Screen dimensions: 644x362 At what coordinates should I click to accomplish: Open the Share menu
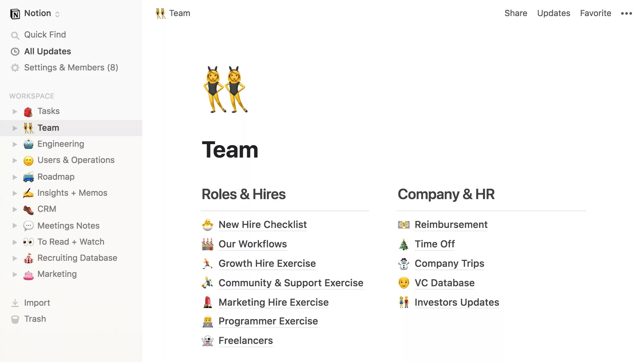(x=516, y=13)
